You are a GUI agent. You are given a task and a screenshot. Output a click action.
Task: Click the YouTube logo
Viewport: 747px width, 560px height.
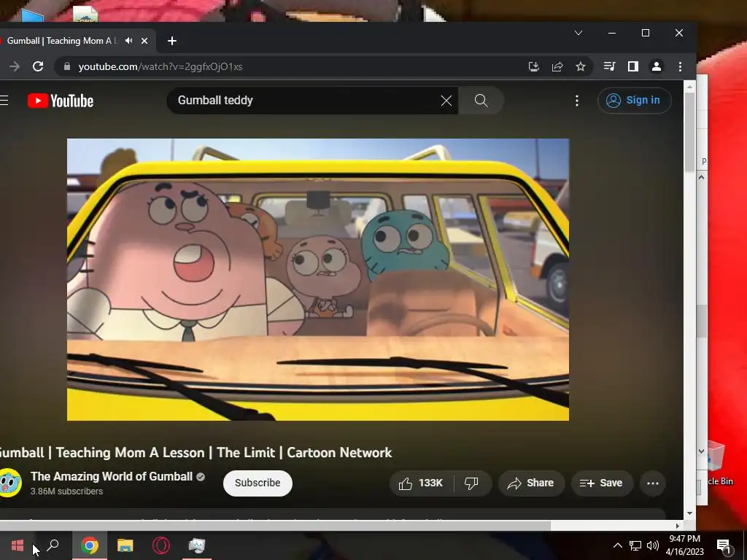coord(61,101)
